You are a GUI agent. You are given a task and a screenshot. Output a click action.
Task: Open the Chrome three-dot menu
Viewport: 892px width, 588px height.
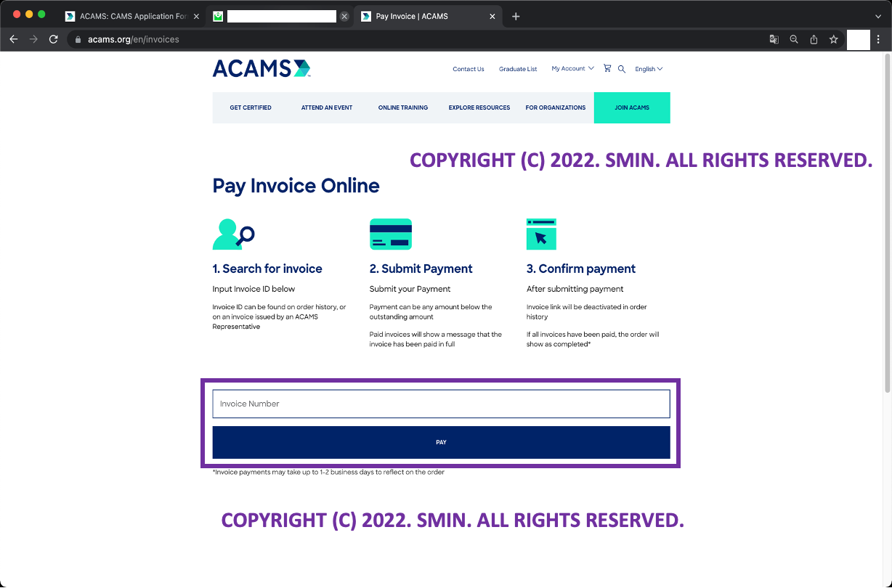(879, 39)
